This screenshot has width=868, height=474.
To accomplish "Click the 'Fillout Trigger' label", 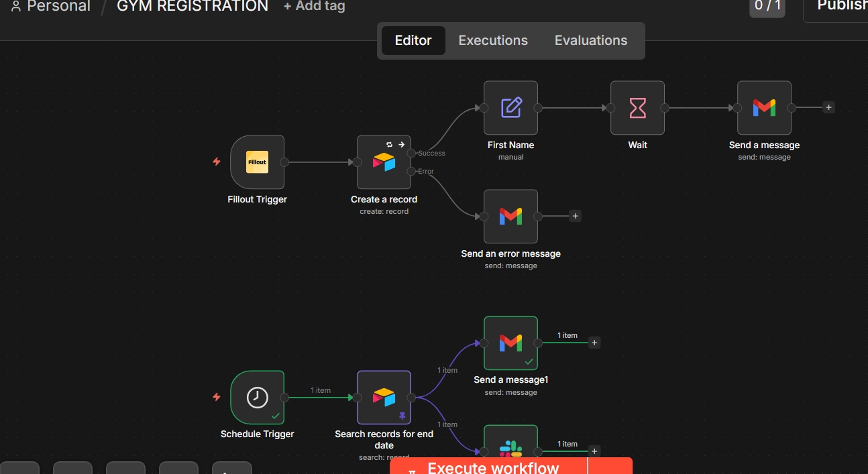I will tap(257, 199).
